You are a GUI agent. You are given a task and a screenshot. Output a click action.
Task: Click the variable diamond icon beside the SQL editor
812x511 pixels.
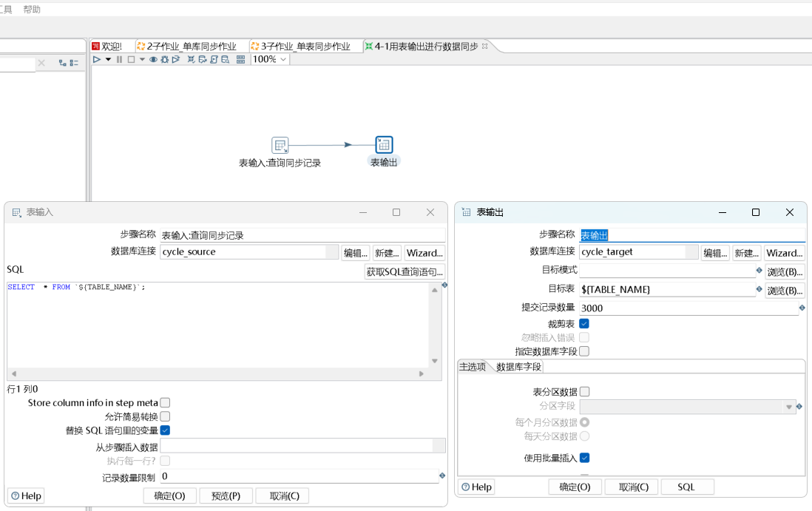[444, 285]
